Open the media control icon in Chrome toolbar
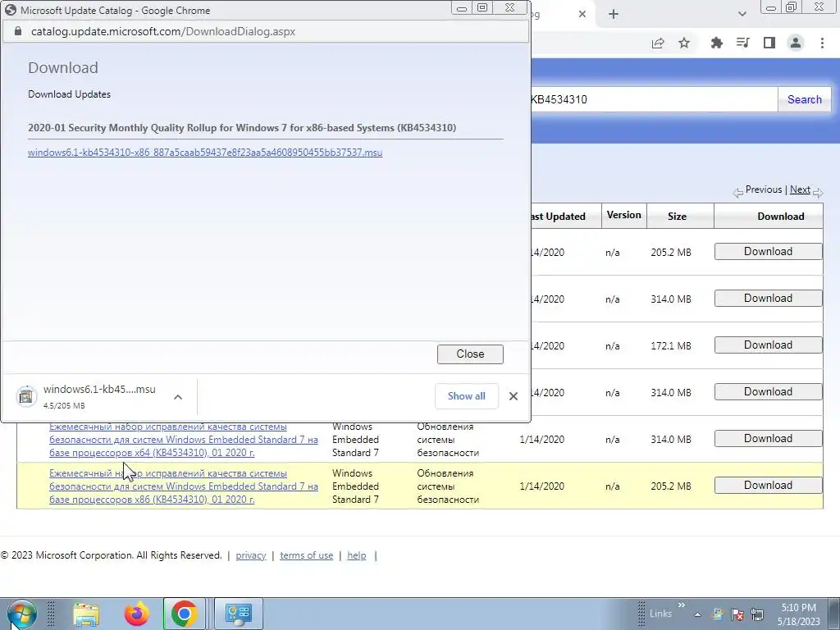 [742, 43]
